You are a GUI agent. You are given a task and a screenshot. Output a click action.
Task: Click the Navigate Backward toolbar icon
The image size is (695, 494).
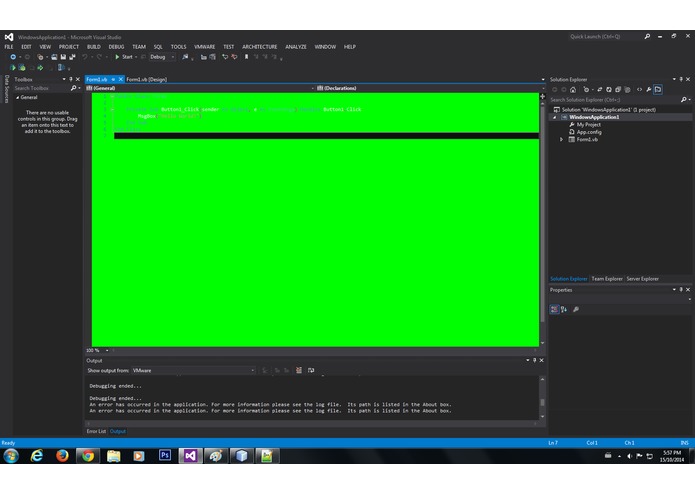point(13,57)
